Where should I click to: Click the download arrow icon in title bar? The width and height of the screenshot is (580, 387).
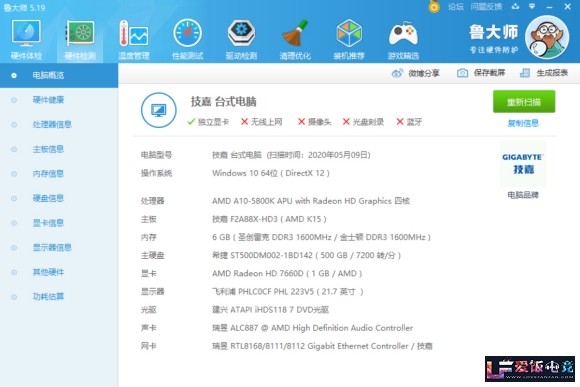[515, 6]
